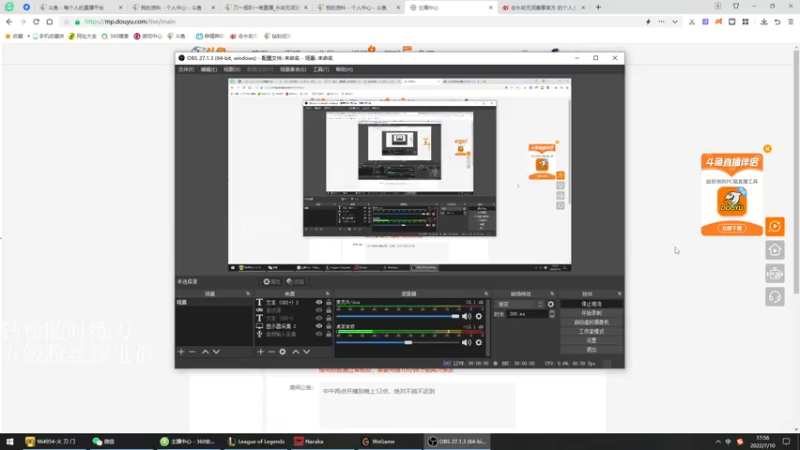Increase the transition duration with the up arrow
Viewport: 800px width, 450px height.
pos(552,312)
